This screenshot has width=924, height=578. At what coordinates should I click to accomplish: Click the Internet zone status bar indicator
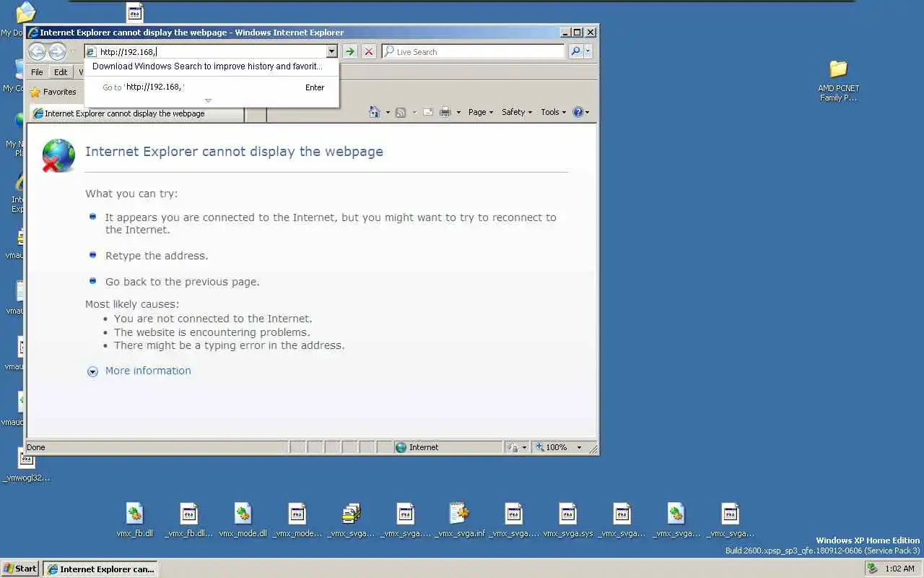point(448,447)
